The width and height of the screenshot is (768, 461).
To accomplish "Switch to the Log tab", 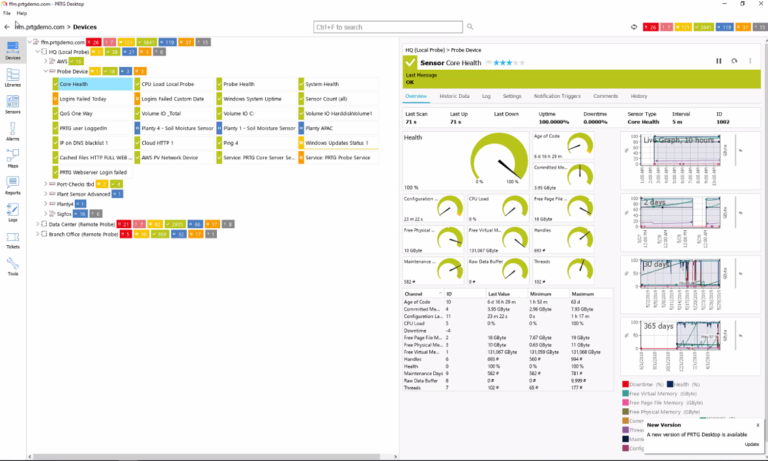I will point(486,96).
